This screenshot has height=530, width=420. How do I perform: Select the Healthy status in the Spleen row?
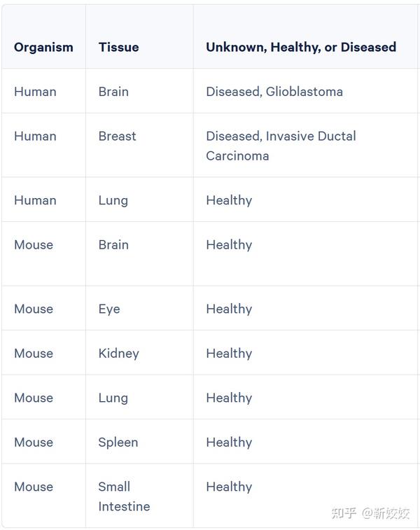point(229,442)
